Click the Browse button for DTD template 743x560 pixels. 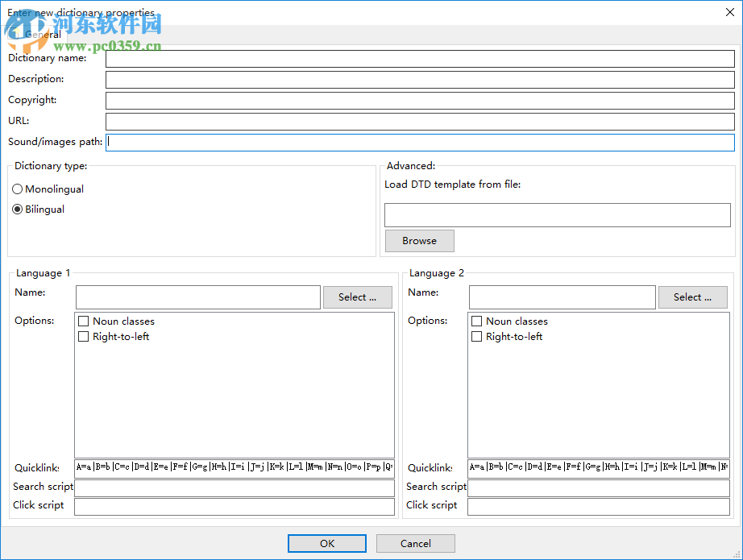pyautogui.click(x=419, y=241)
